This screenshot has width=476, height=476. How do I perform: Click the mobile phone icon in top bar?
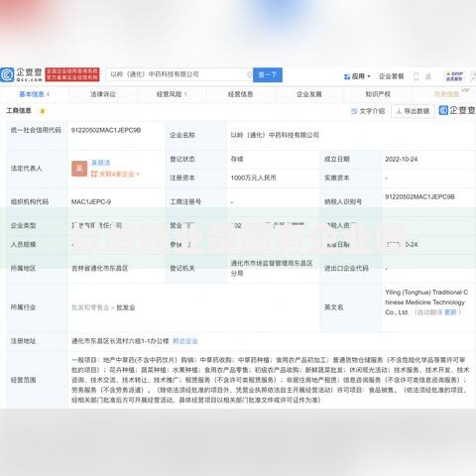coord(416,76)
